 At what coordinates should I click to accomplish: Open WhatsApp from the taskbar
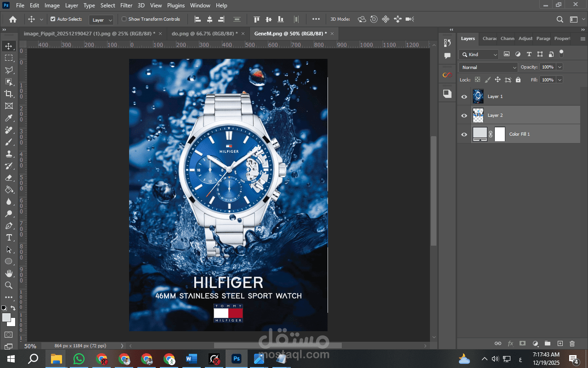click(x=79, y=359)
